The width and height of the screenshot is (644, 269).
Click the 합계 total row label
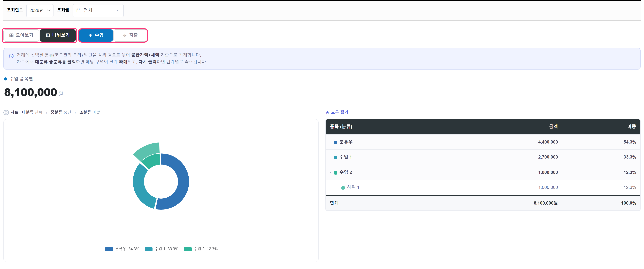(x=334, y=203)
